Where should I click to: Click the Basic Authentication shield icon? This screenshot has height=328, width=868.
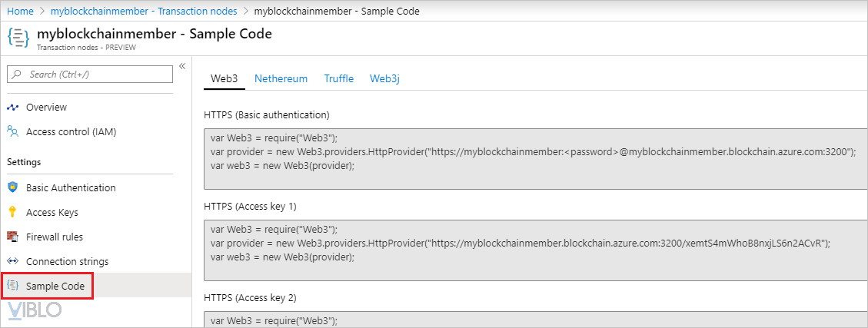pos(12,187)
